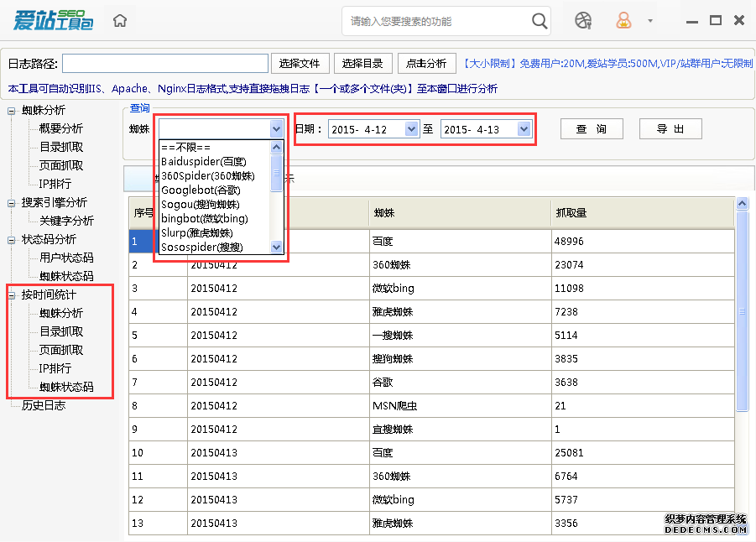Click the magnifier search icon
Viewport: 756px width, 542px height.
(540, 21)
